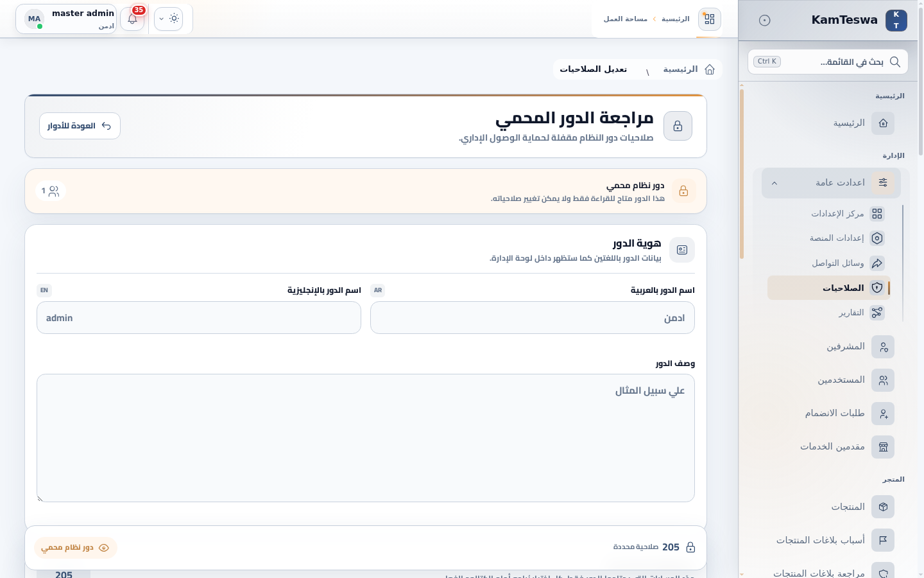Click the flag icon of أسباب بلاغات المنتجات
This screenshot has width=924, height=578.
point(883,540)
